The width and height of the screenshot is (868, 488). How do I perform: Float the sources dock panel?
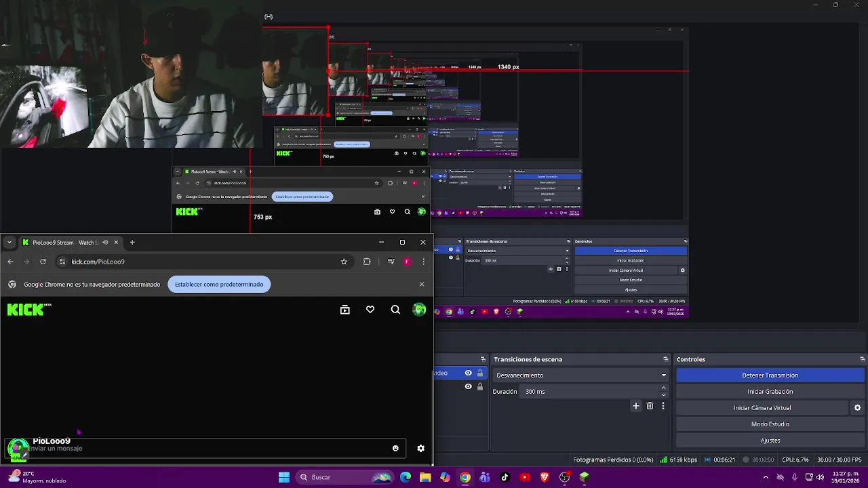483,359
